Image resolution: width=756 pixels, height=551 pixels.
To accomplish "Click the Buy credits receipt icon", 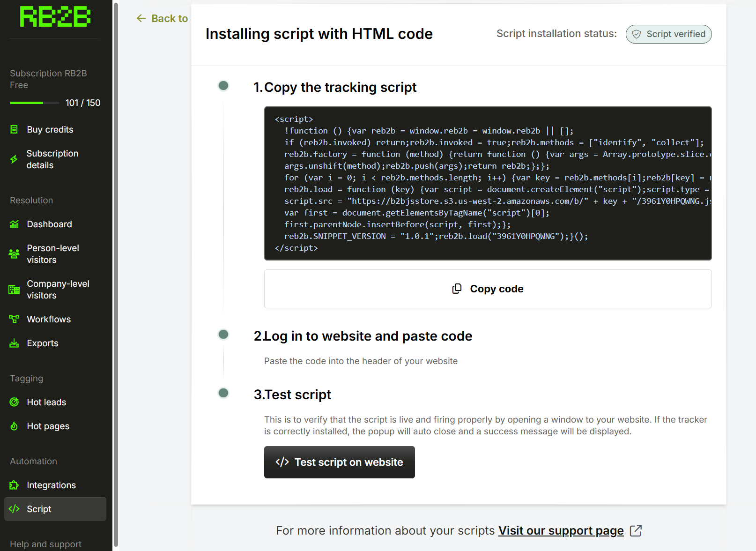I will pos(14,129).
